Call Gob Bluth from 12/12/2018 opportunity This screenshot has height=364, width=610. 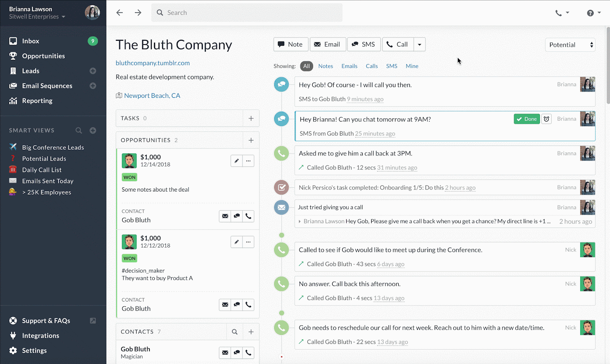click(x=248, y=305)
